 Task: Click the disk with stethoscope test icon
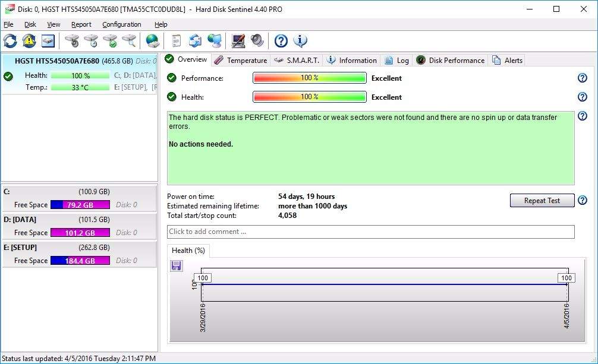[x=72, y=41]
